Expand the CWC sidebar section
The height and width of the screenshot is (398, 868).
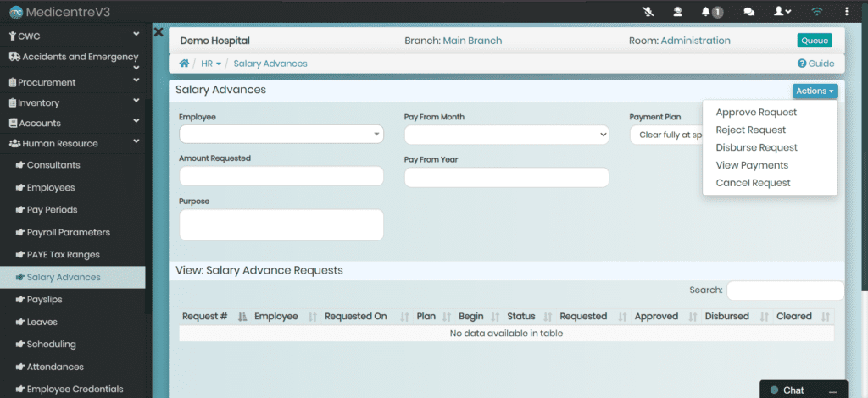point(73,36)
